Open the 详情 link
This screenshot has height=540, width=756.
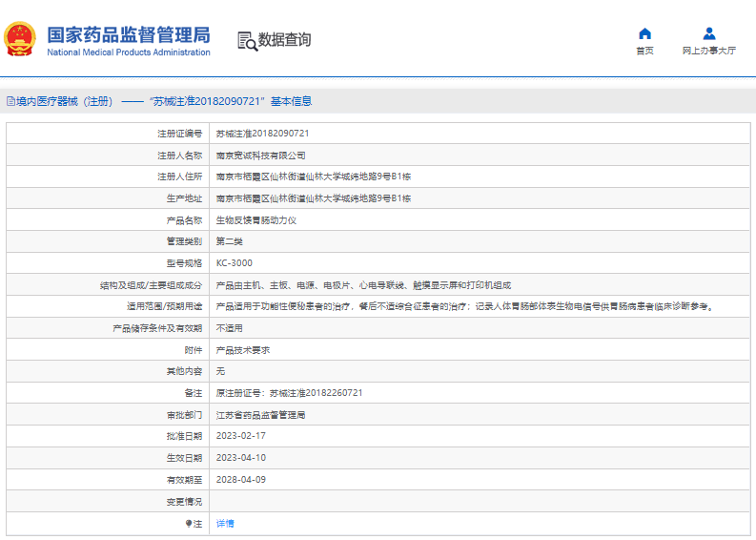225,524
